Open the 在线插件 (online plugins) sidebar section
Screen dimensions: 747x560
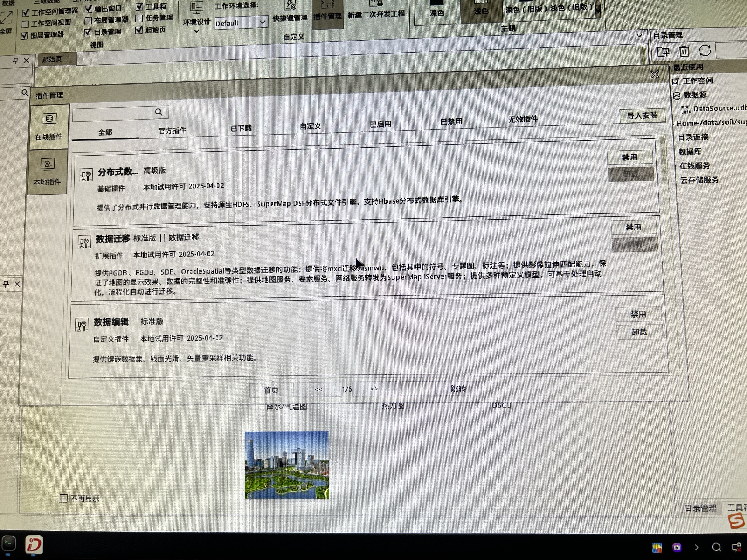tap(49, 127)
